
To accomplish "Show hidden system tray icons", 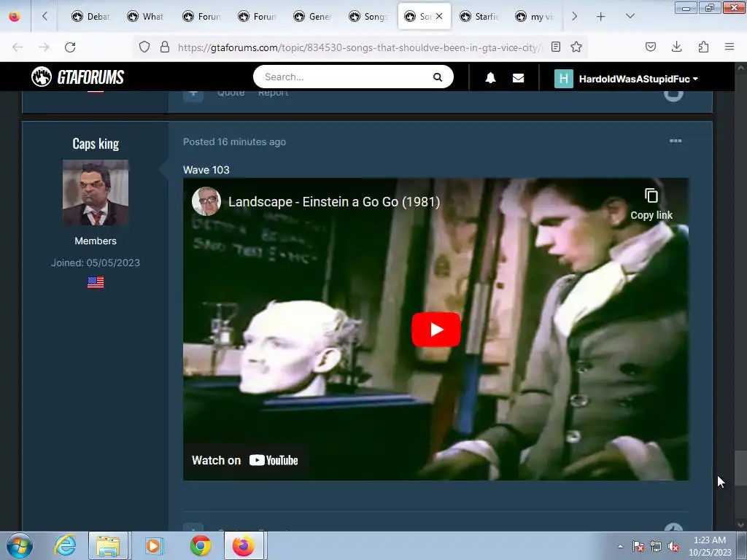I will (620, 546).
